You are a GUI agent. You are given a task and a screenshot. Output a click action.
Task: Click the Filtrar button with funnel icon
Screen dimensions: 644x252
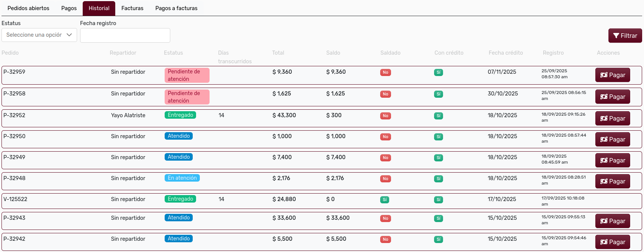pyautogui.click(x=625, y=36)
